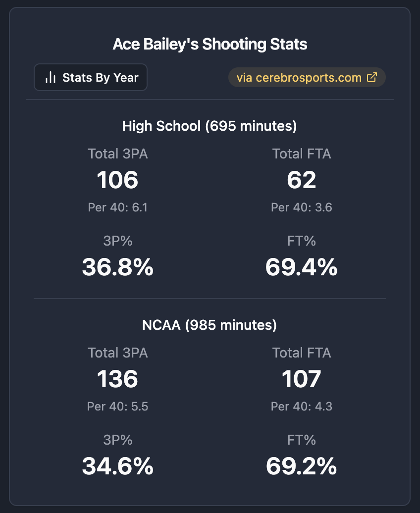The image size is (420, 513).
Task: Click the High School FT% value 69.4%
Action: coord(301,267)
